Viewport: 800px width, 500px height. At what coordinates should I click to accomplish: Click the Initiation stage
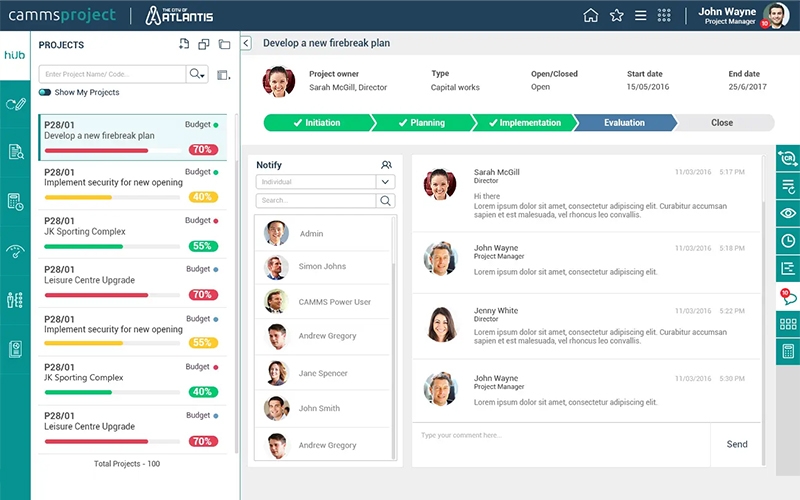pyautogui.click(x=317, y=123)
